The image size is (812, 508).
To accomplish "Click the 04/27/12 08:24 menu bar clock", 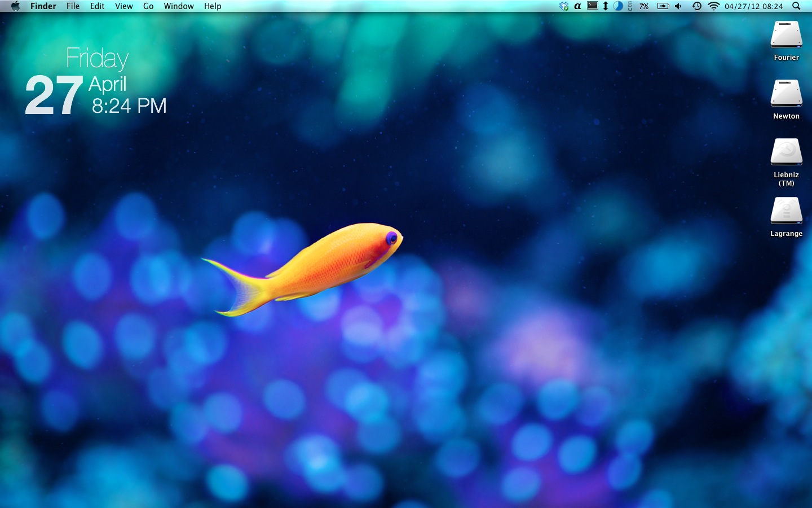I will pyautogui.click(x=754, y=6).
